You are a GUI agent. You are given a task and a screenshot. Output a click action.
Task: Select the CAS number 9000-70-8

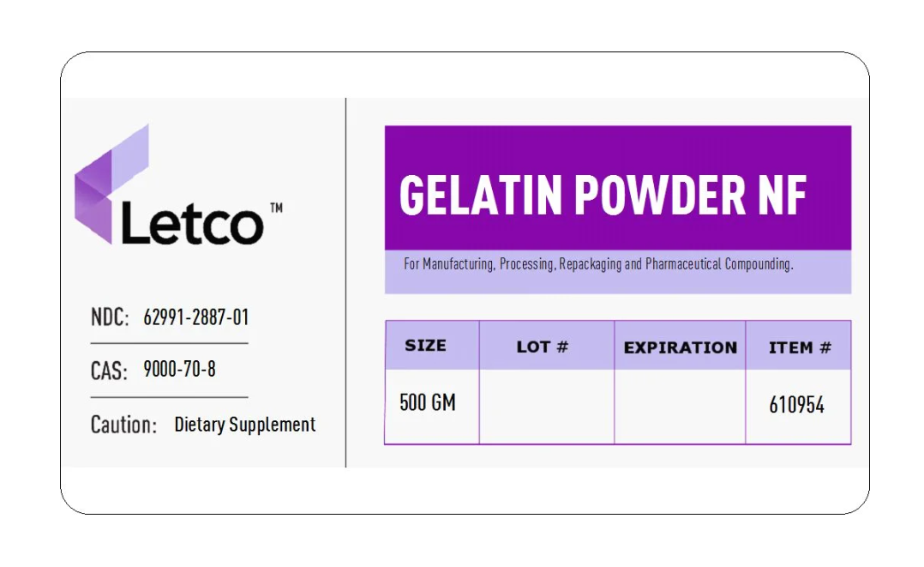pyautogui.click(x=179, y=370)
